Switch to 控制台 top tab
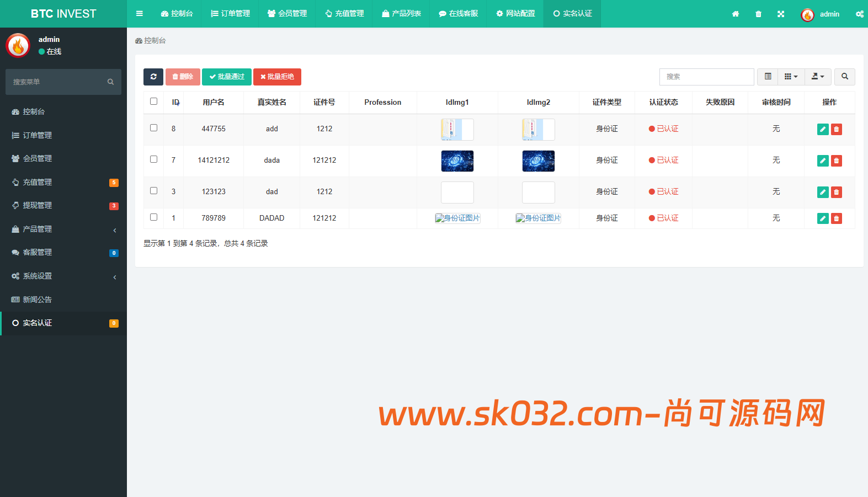The image size is (868, 497). [177, 14]
